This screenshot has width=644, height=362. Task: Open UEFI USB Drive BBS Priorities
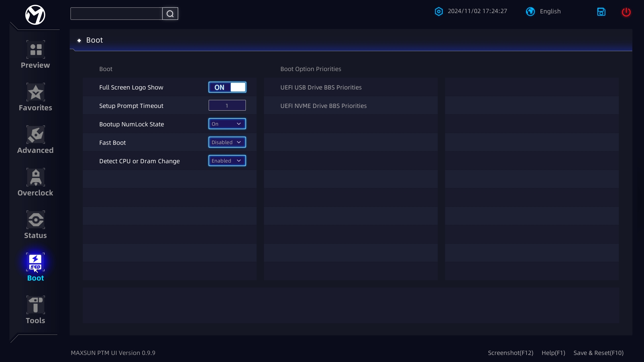click(351, 87)
